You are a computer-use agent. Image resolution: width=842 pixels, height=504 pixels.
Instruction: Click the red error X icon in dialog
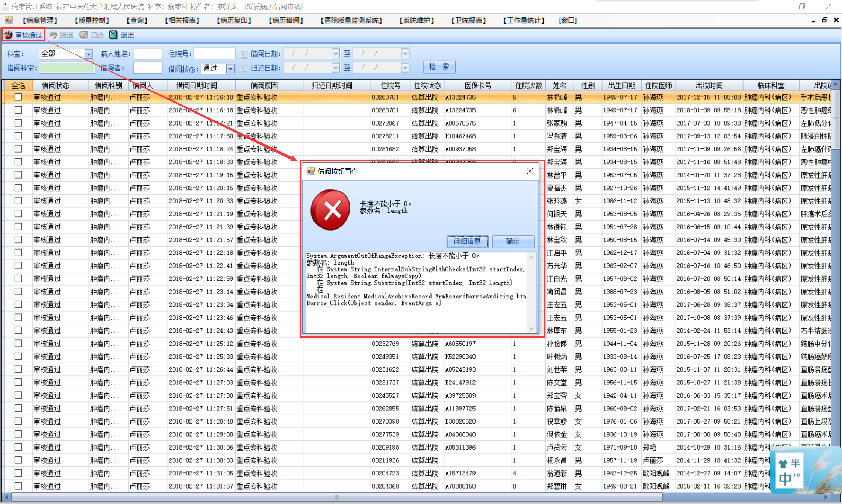pos(330,210)
